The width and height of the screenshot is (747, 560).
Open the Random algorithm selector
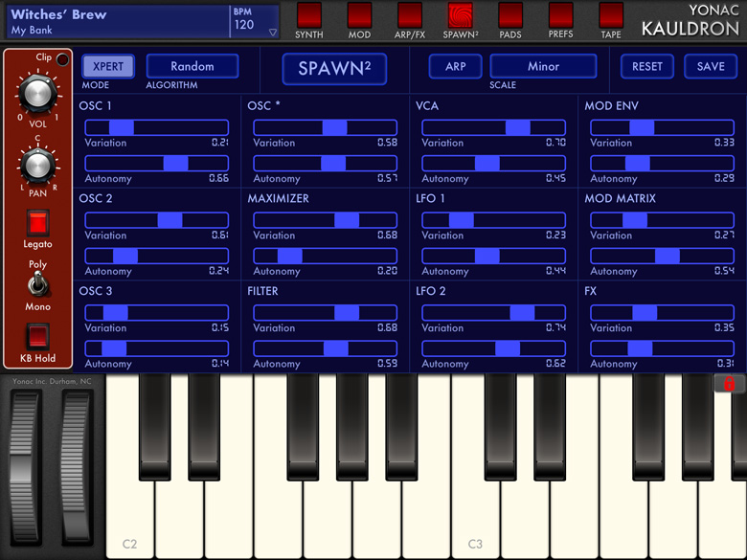click(192, 66)
